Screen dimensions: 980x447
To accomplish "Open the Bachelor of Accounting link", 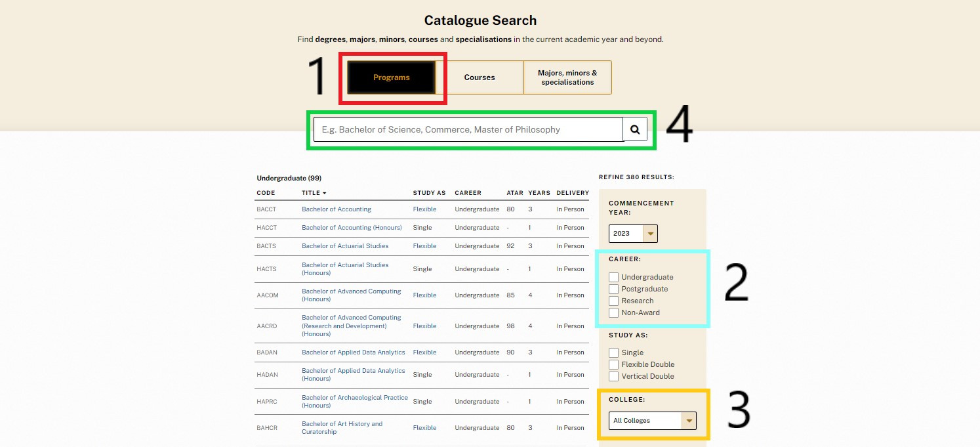I will click(x=337, y=209).
